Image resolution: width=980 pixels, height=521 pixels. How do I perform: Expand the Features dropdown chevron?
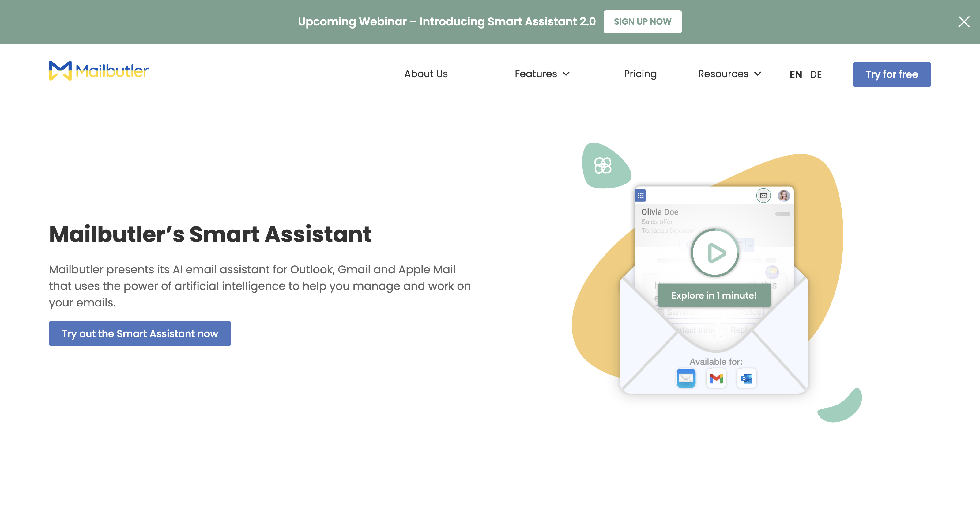(x=566, y=74)
